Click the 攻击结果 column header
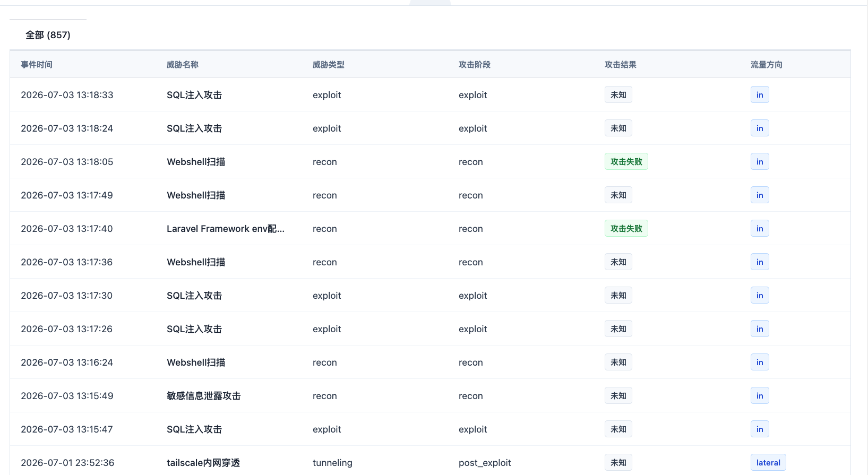 tap(621, 65)
